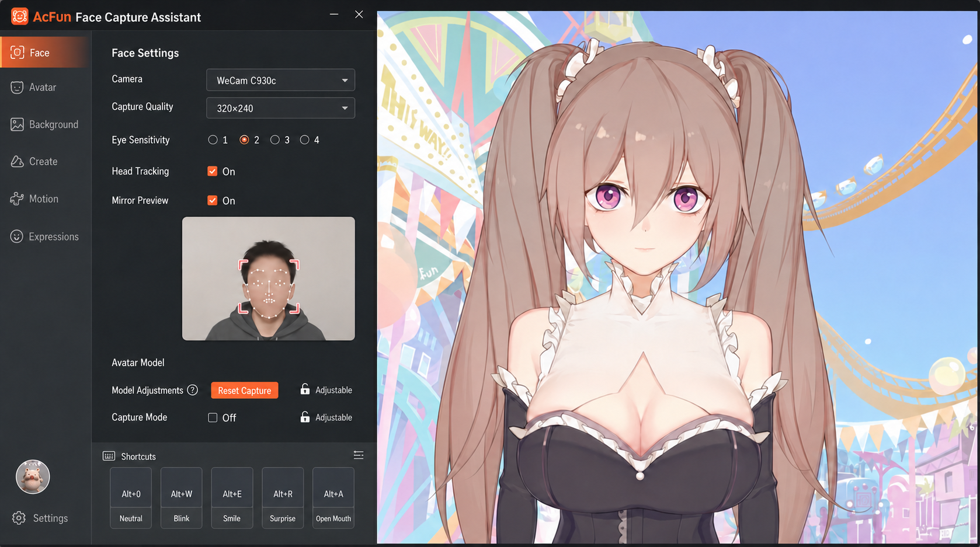Click the Capture Mode lock icon
980x547 pixels.
pos(305,417)
